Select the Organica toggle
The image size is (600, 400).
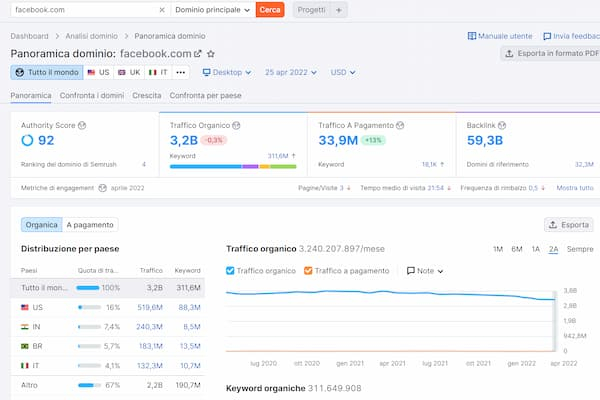(x=41, y=225)
